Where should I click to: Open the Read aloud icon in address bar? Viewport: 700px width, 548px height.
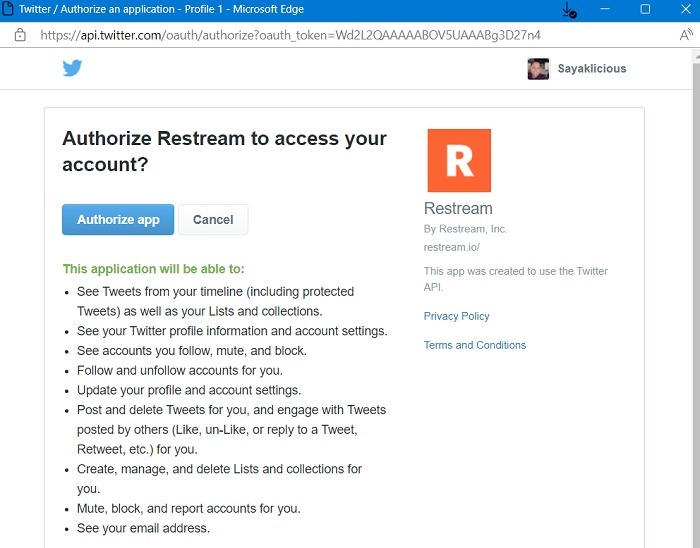tap(686, 35)
